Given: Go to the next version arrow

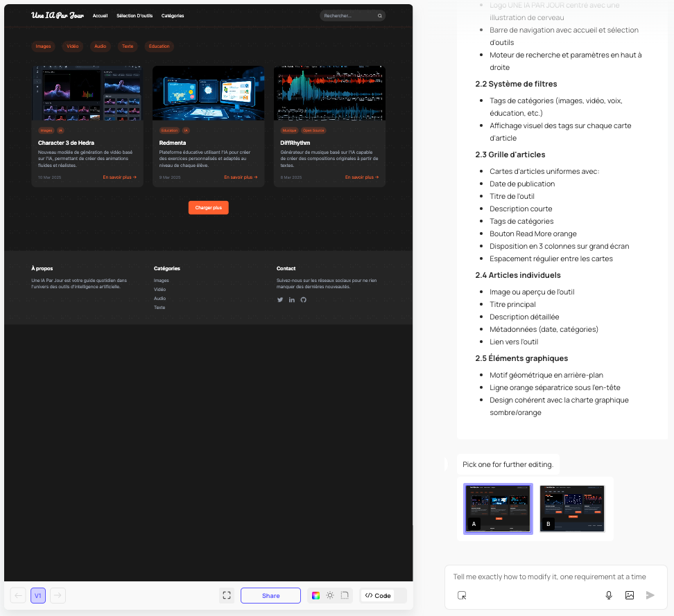Looking at the screenshot, I should (x=58, y=595).
